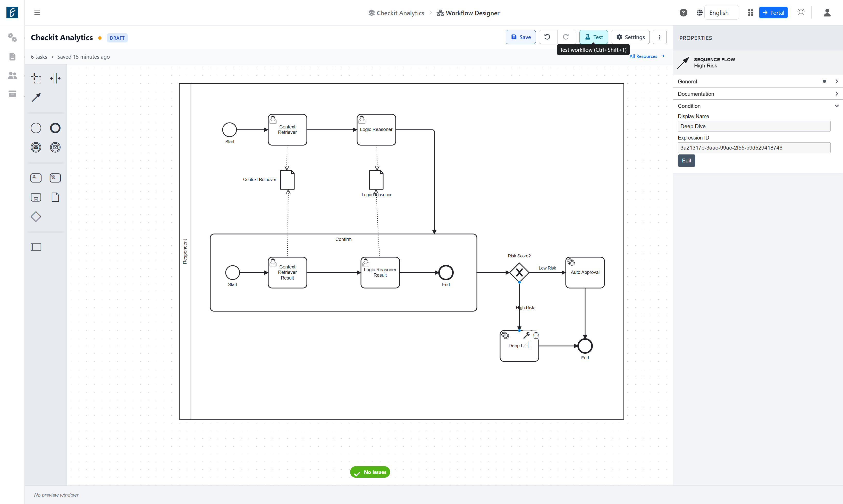Add a start event from the palette
The height and width of the screenshot is (504, 843).
tap(36, 128)
